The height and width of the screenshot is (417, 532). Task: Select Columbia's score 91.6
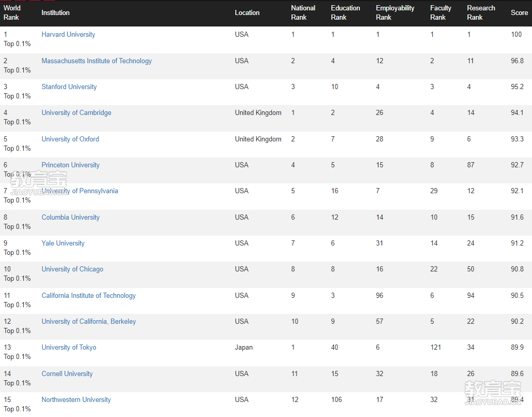point(517,218)
